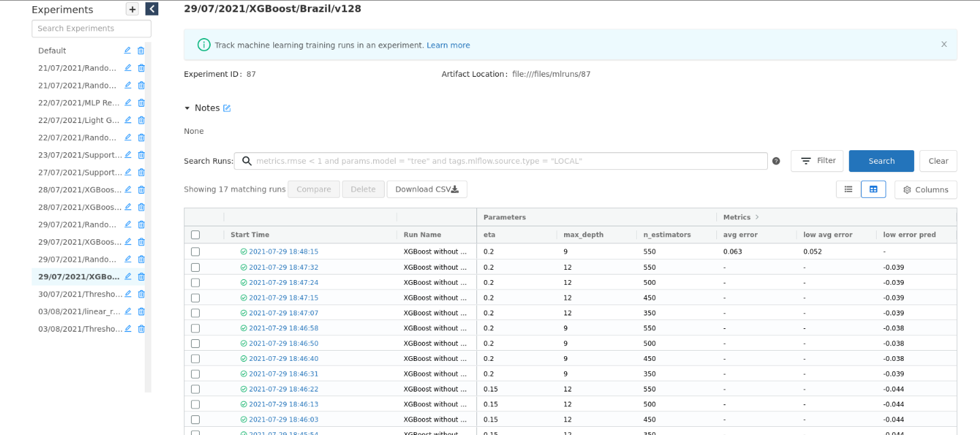The image size is (980, 435).
Task: Tick the select-all runs checkbox in header
Action: pos(196,235)
